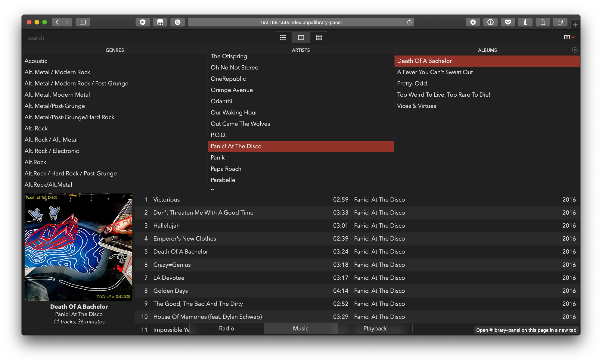
Task: Play track Hallelujah
Action: [358, 226]
